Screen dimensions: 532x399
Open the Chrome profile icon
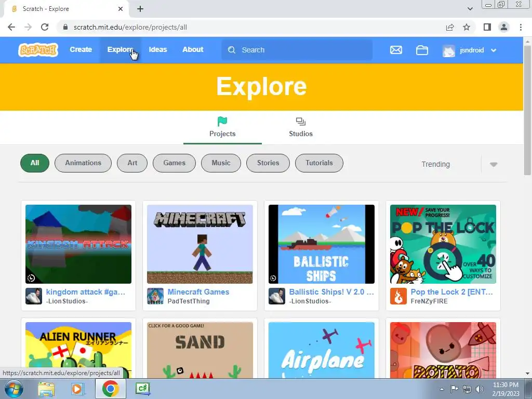click(504, 27)
